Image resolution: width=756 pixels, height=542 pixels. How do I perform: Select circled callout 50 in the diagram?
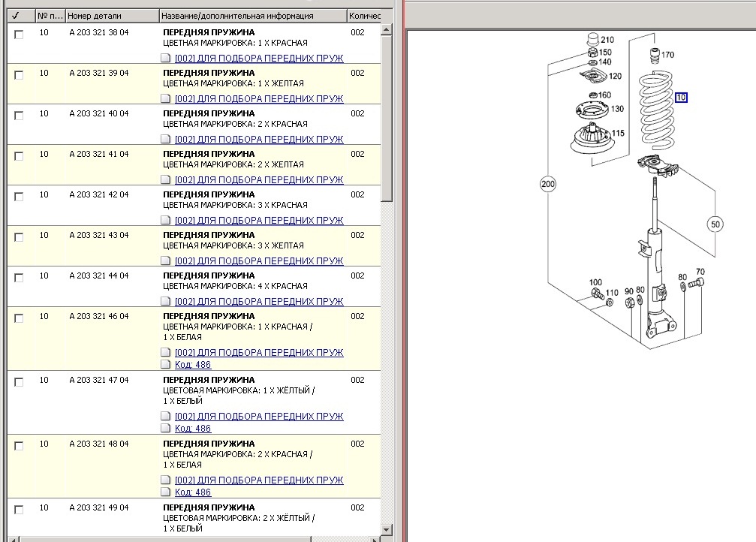(x=714, y=224)
